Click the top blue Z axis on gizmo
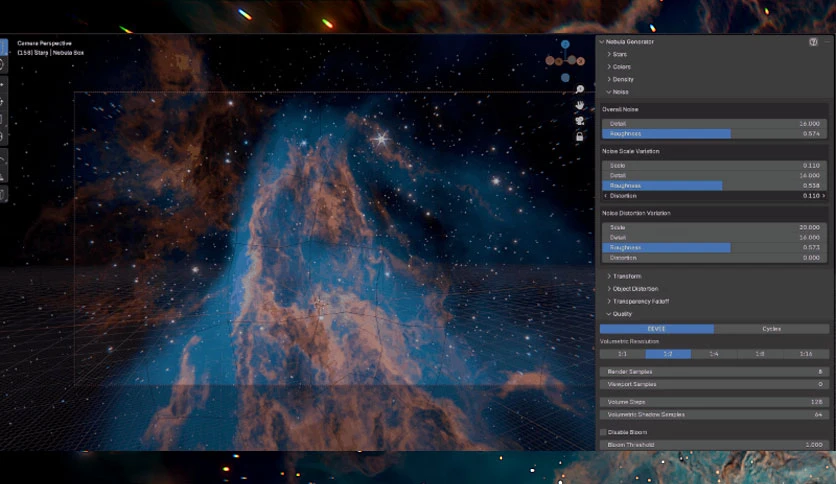 click(x=565, y=44)
